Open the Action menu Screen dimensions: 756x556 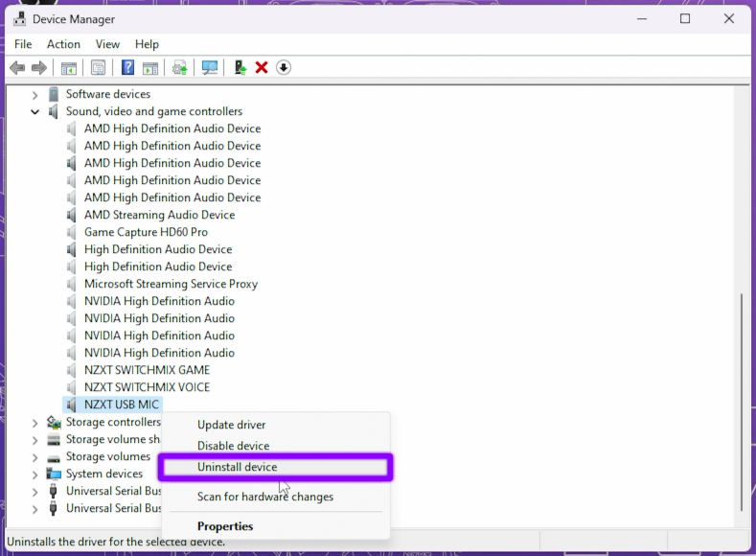coord(63,44)
